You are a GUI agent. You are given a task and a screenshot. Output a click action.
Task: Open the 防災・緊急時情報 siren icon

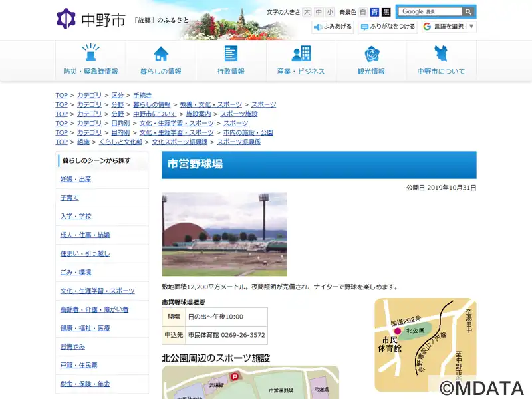click(x=90, y=54)
